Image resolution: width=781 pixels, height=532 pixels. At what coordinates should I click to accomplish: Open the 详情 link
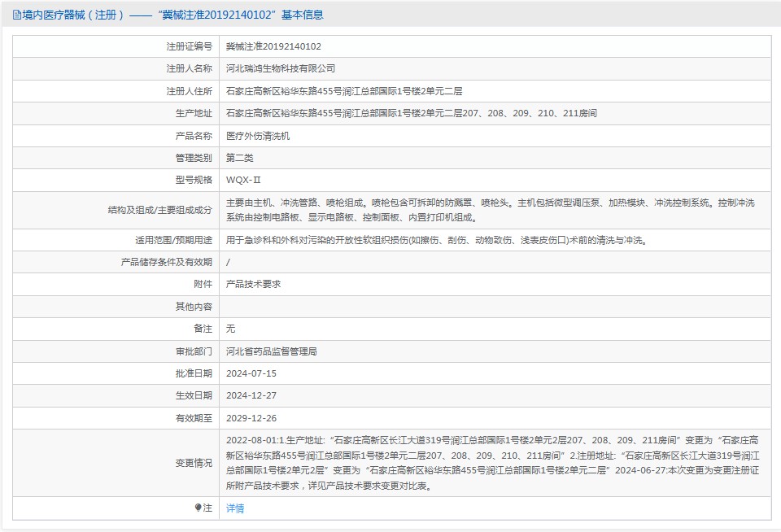tap(235, 508)
